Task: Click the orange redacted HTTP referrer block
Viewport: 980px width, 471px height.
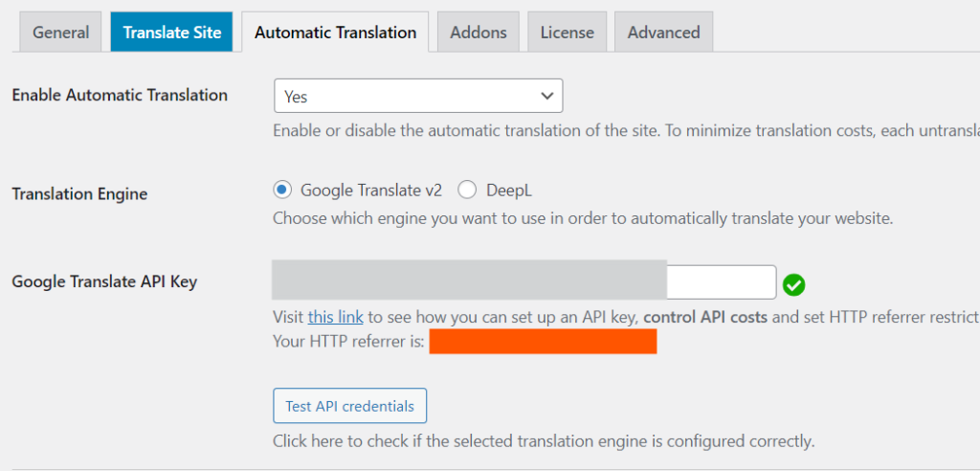Action: click(x=543, y=341)
